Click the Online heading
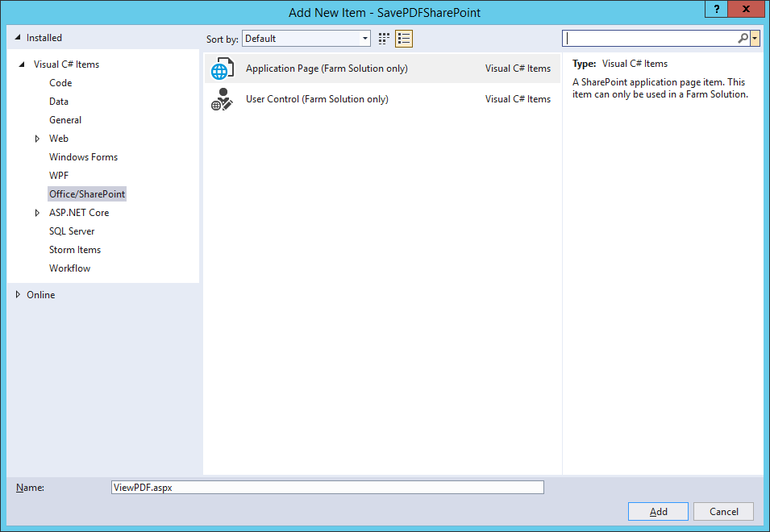Image resolution: width=770 pixels, height=532 pixels. click(x=41, y=295)
